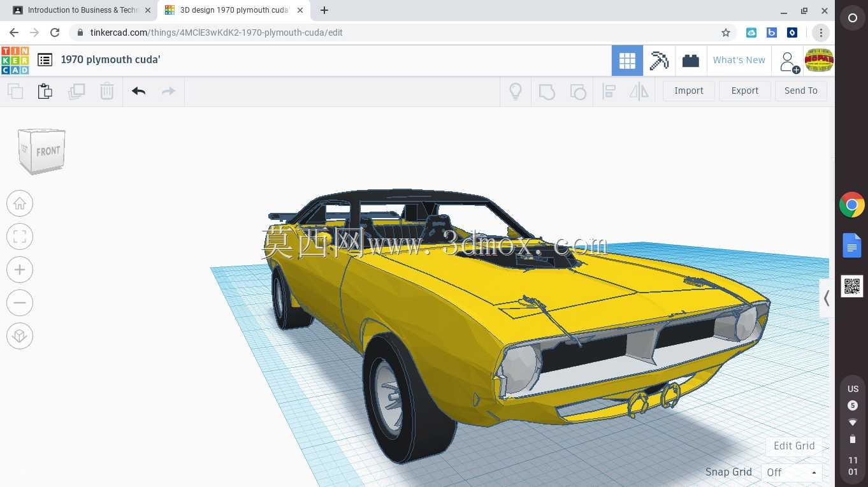Open the Blocks pickaxe mode

pyautogui.click(x=659, y=61)
